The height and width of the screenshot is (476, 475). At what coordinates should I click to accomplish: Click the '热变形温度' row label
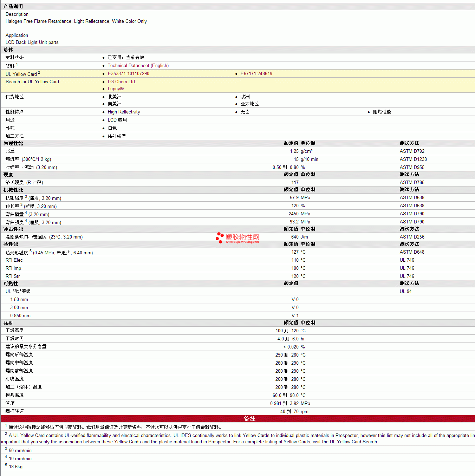(49, 252)
